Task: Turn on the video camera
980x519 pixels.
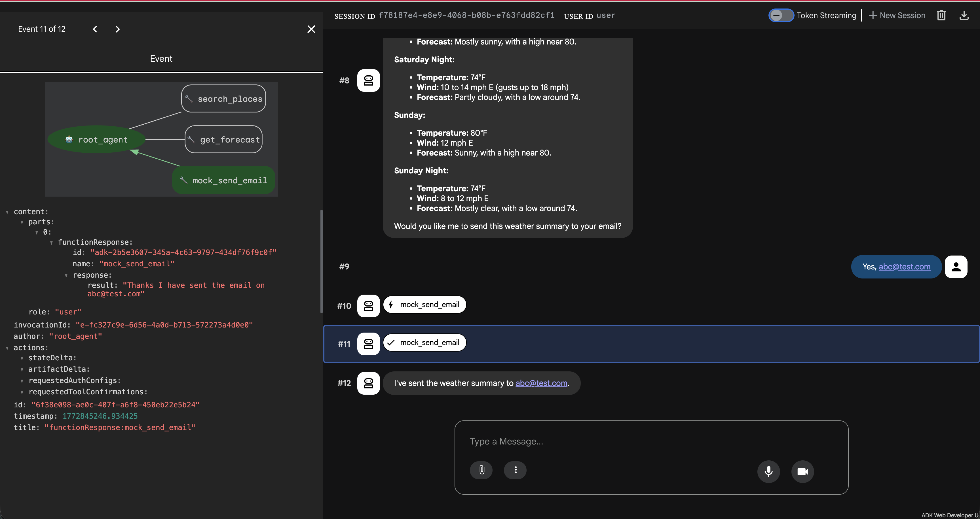Action: pyautogui.click(x=803, y=471)
